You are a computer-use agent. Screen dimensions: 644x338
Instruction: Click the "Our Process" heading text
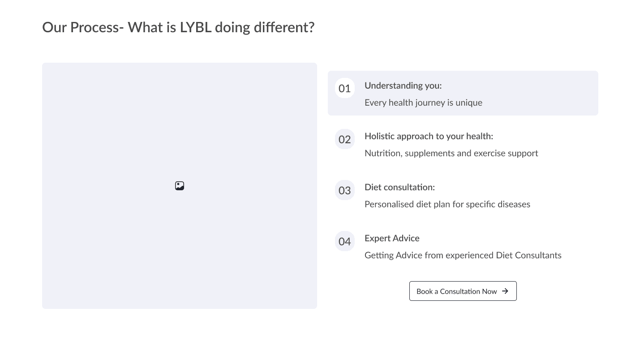click(81, 27)
